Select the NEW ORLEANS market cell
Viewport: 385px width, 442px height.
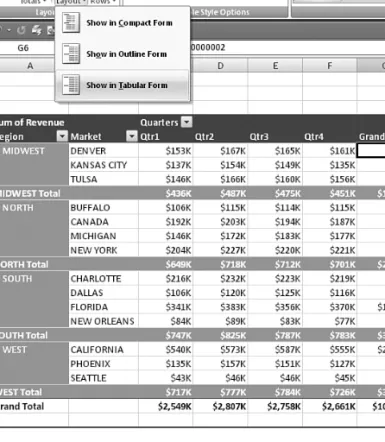pos(103,321)
